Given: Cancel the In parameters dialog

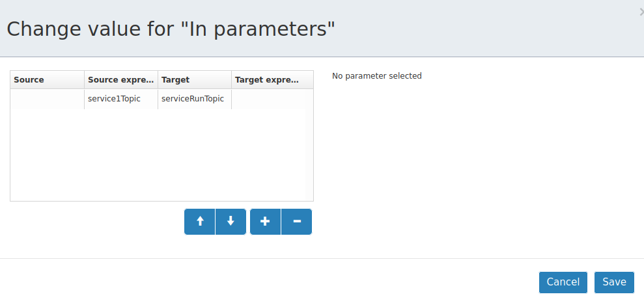Looking at the screenshot, I should point(563,282).
